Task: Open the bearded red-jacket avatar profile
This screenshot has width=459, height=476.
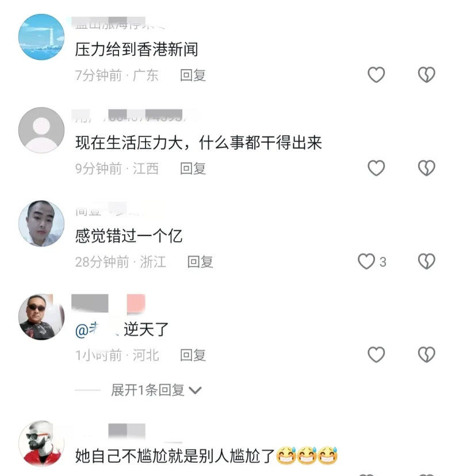Action: click(x=41, y=444)
